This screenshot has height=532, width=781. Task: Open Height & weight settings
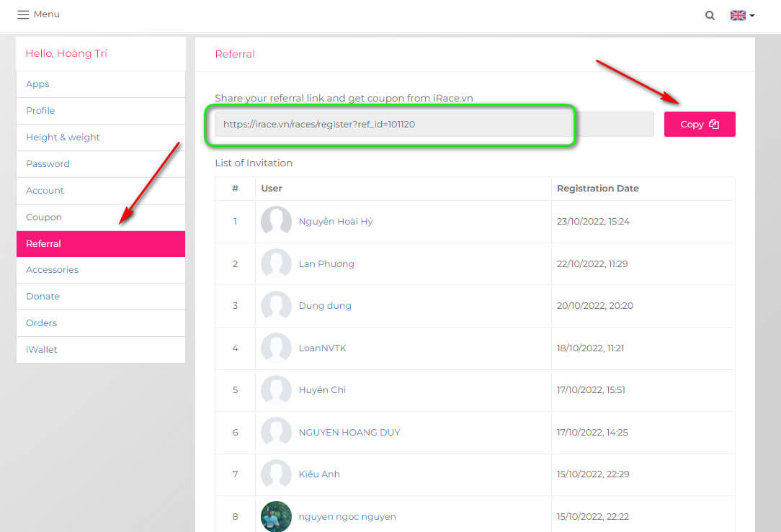click(101, 137)
